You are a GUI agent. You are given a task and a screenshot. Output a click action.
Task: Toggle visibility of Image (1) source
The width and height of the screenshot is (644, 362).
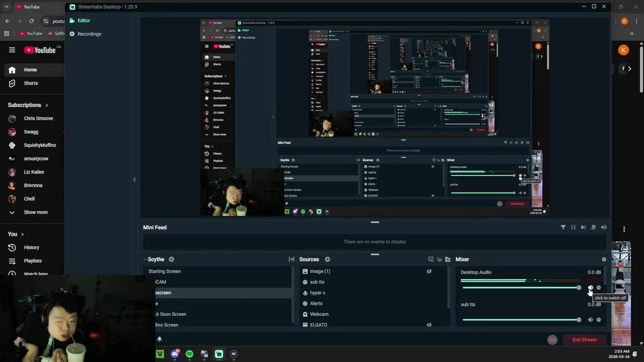click(x=429, y=271)
